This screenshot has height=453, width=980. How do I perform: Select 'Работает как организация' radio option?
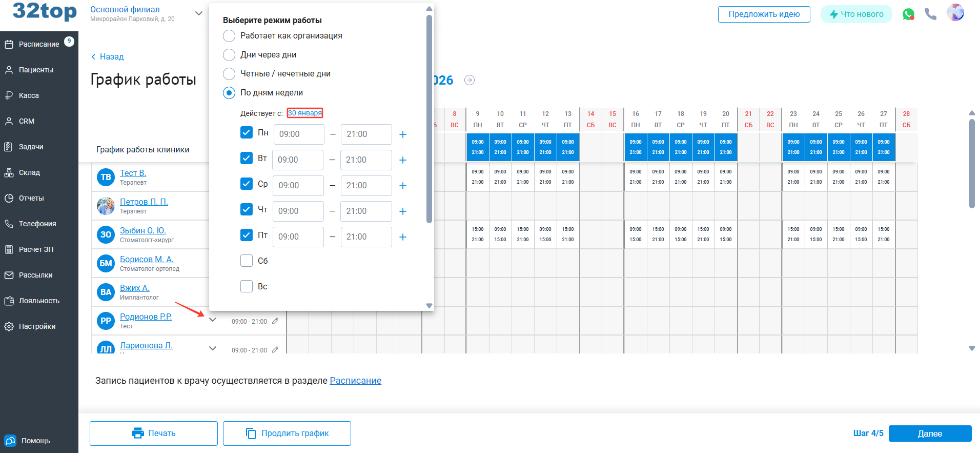pos(229,36)
